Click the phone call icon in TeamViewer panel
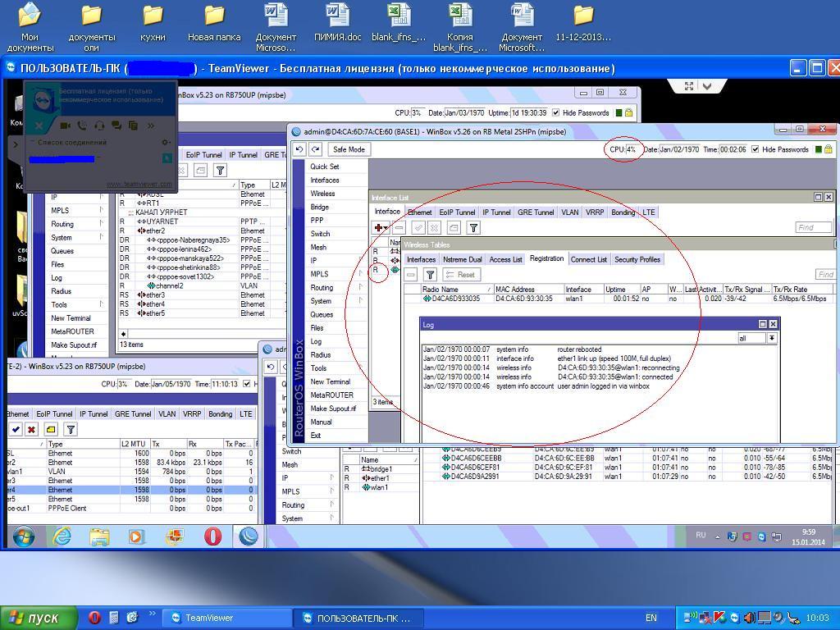This screenshot has height=630, width=840. (x=82, y=126)
